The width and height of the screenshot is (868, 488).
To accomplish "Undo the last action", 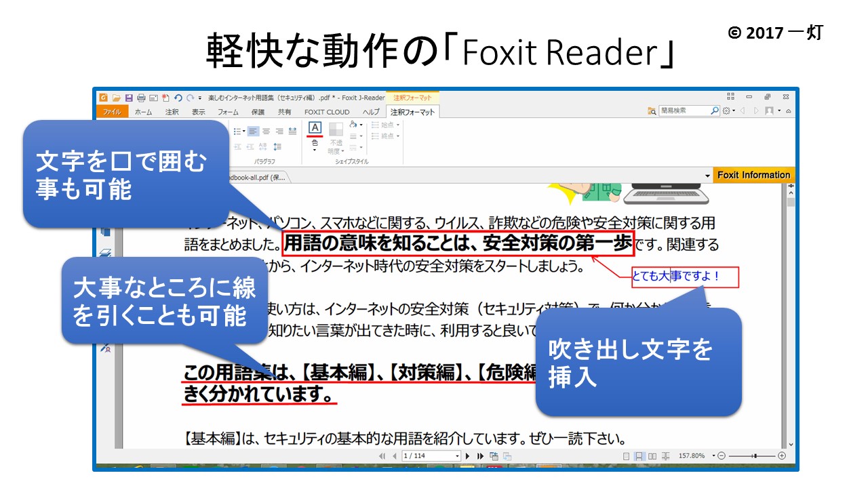I will [x=178, y=98].
